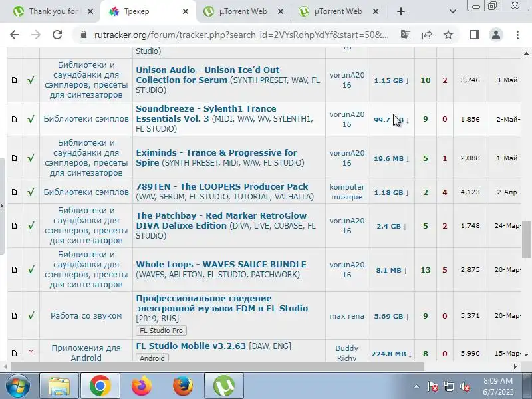Download the 19.6 MB torrent
This screenshot has height=399, width=532.
coord(391,158)
